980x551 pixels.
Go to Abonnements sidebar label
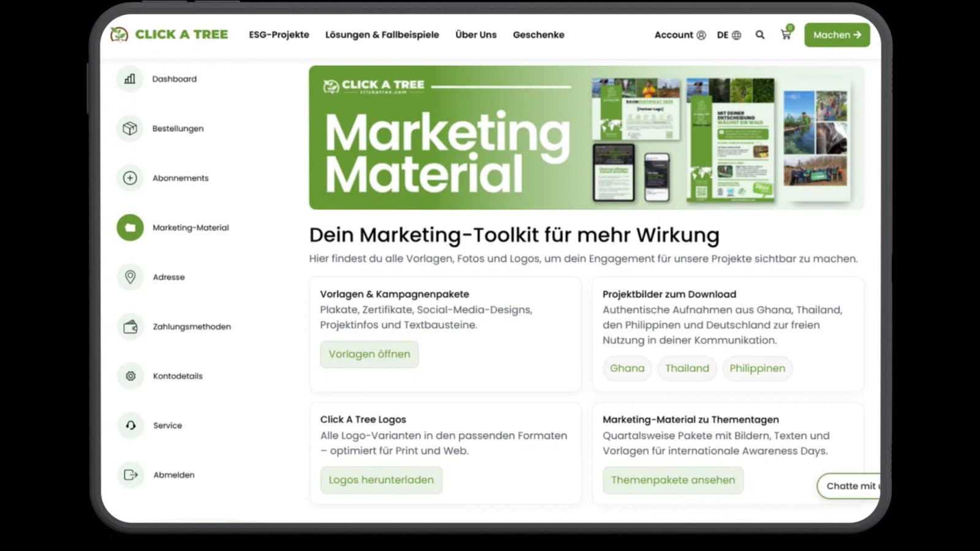tap(181, 178)
